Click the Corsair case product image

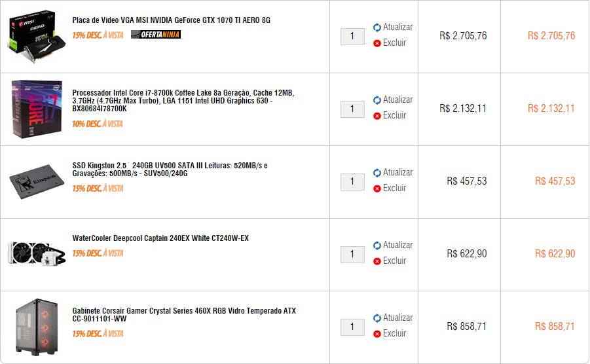click(37, 327)
